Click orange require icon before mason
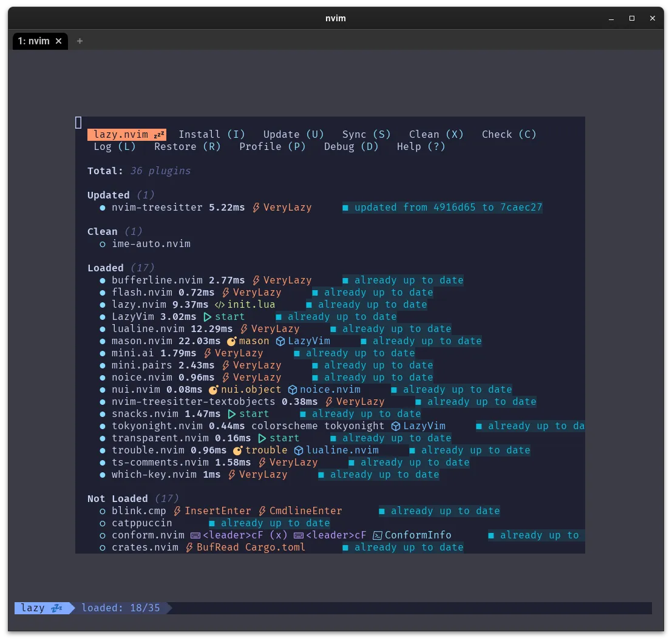The width and height of the screenshot is (672, 641). (x=232, y=341)
